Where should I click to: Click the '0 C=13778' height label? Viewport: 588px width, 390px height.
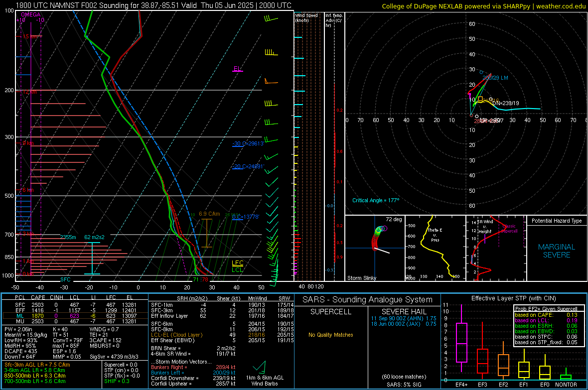click(246, 217)
